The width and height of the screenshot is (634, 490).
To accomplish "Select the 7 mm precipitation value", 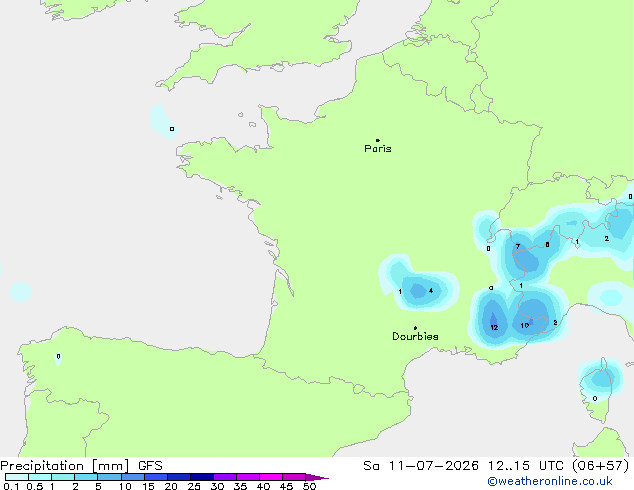I will 518,247.
